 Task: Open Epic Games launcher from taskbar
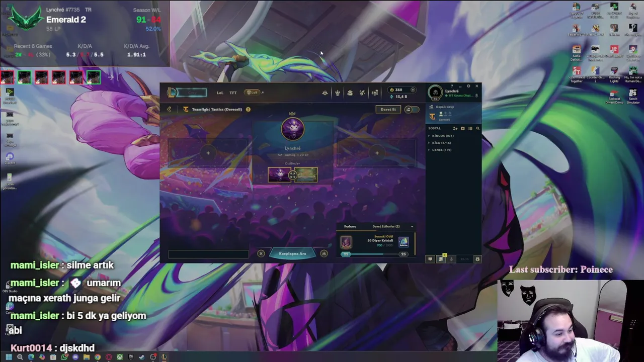coord(131,357)
